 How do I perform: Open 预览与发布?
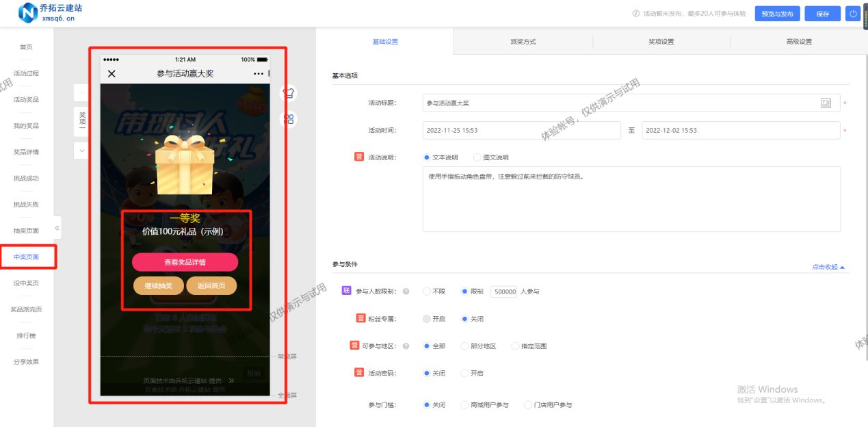(776, 13)
